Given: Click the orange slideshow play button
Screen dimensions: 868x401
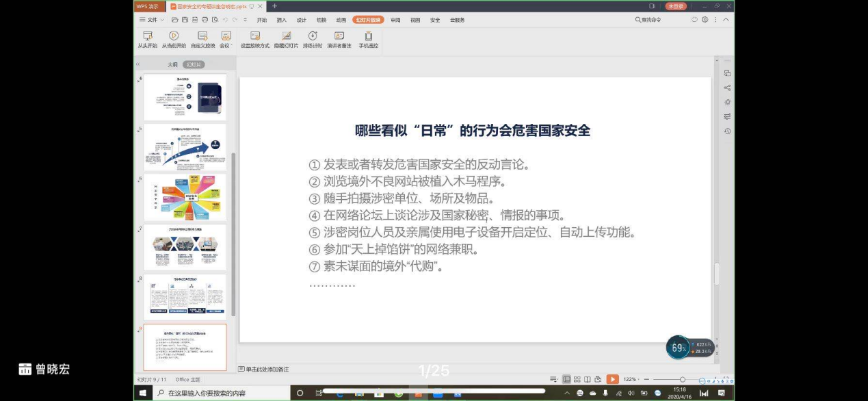Looking at the screenshot, I should 612,379.
